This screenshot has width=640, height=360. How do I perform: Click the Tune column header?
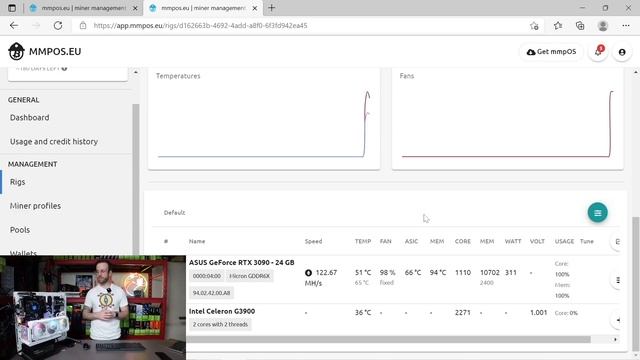point(587,241)
